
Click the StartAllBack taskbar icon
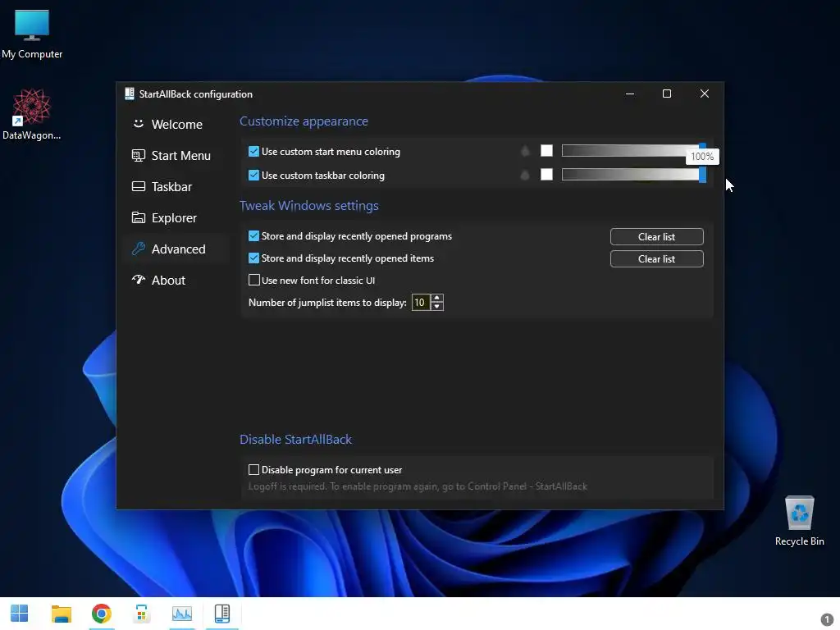tap(221, 614)
